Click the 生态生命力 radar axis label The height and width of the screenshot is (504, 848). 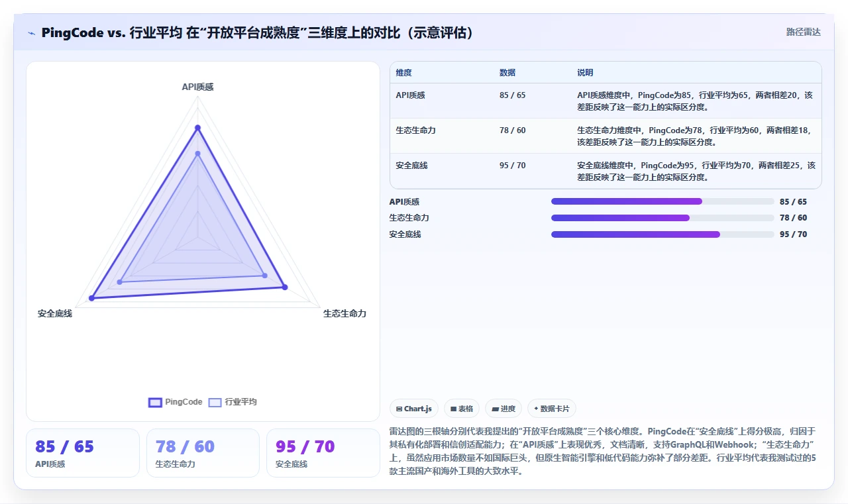[x=344, y=313]
